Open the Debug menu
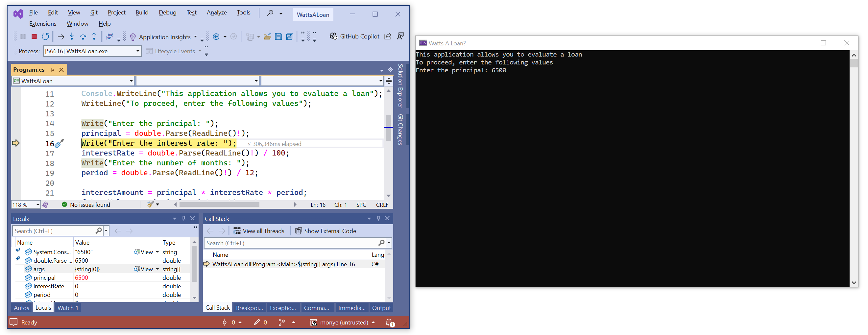Image resolution: width=868 pixels, height=335 pixels. 167,12
